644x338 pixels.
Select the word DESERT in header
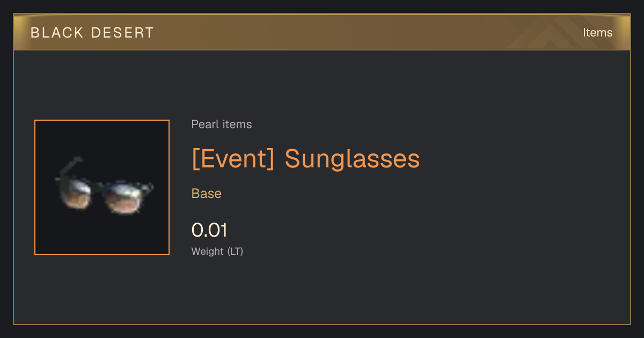click(123, 33)
